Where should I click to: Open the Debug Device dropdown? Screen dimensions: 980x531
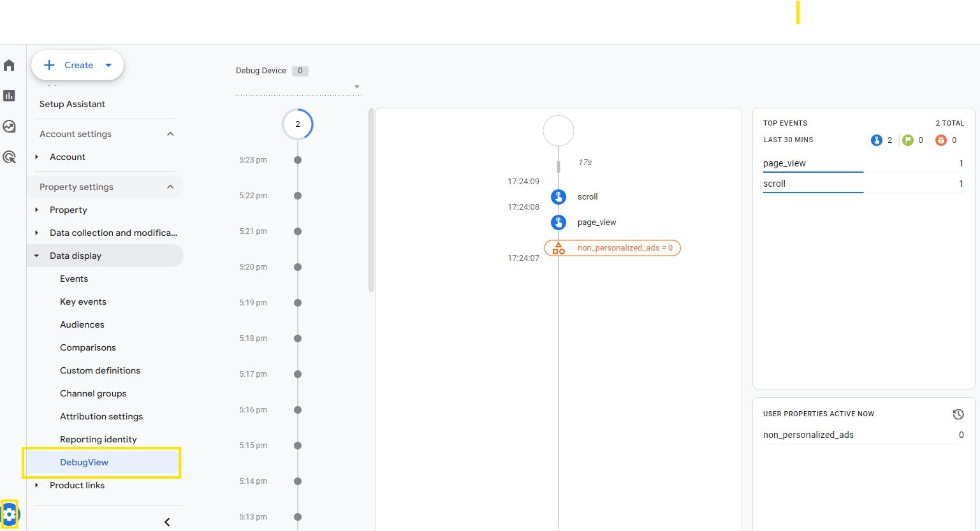point(356,87)
